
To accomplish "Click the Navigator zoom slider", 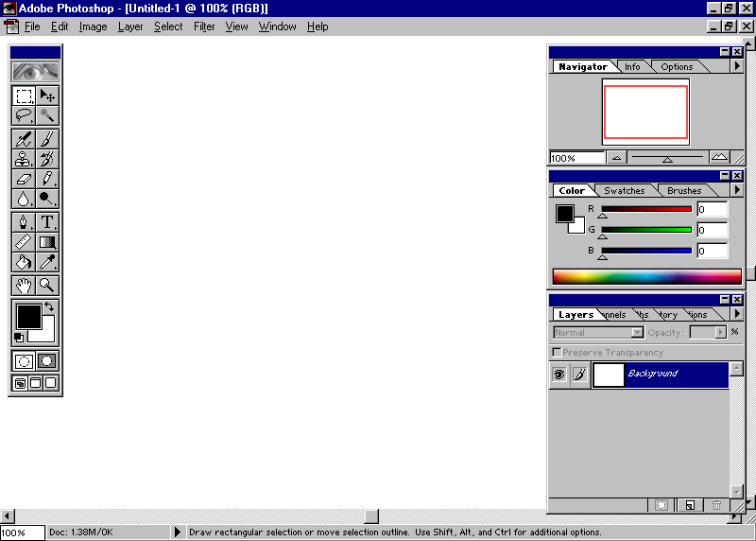I will (667, 158).
